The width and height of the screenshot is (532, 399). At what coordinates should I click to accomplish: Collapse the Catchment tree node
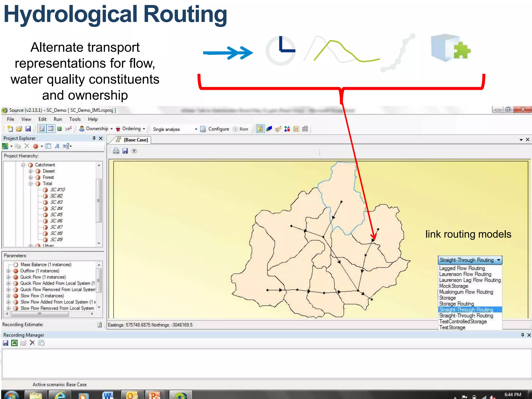click(23, 165)
